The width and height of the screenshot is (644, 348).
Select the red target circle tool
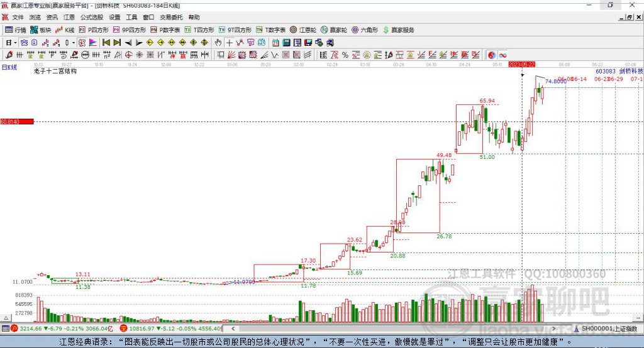128,55
